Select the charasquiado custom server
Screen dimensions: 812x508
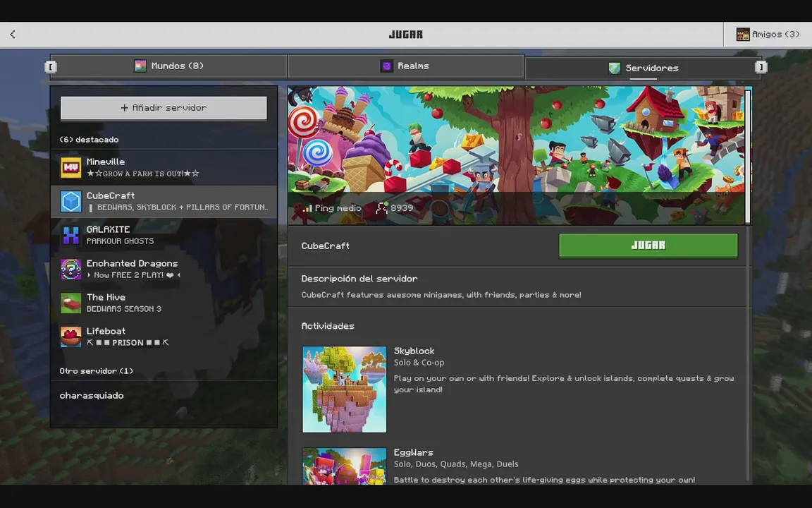coord(164,396)
